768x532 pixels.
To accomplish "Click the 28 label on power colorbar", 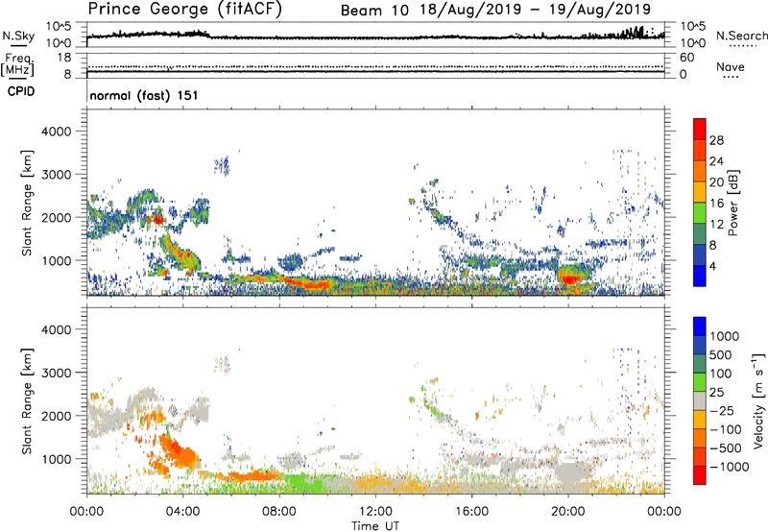I will point(716,140).
